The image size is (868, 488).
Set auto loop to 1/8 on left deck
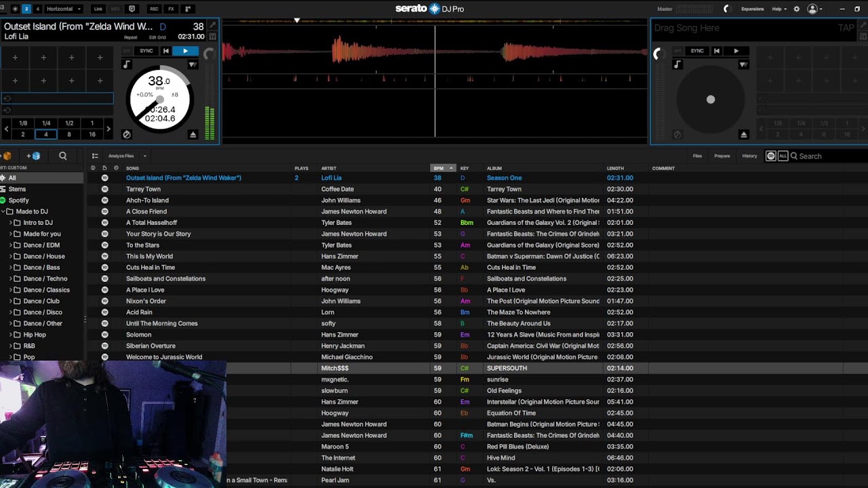23,123
